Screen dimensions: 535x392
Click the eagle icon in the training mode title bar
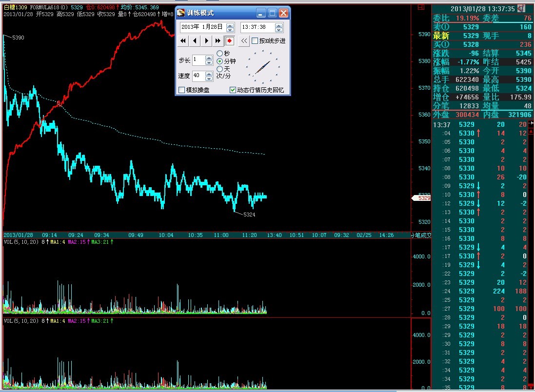(181, 13)
